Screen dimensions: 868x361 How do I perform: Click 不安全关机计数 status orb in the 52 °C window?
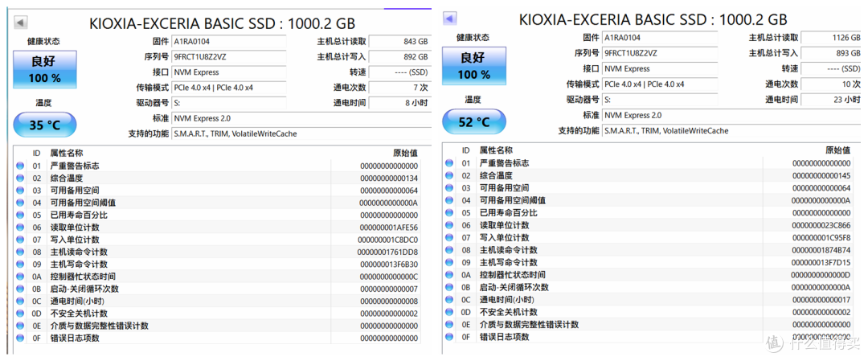click(449, 312)
